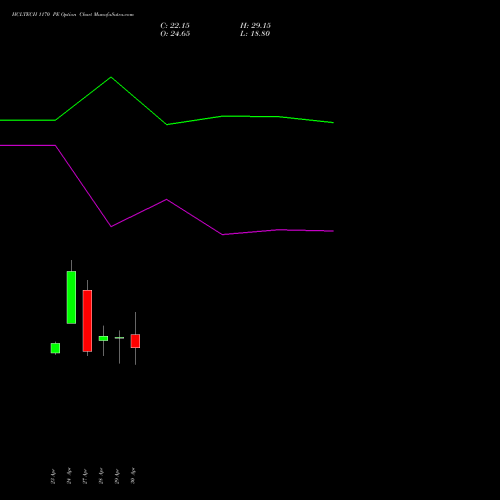Select the tall green candlestick for 24 Apr

point(71,297)
